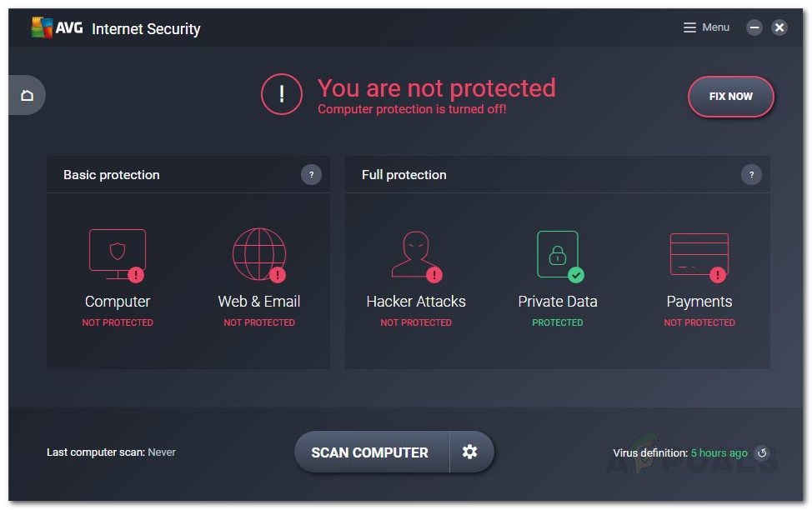The width and height of the screenshot is (812, 510).
Task: Click the AVG logo in title bar
Action: pyautogui.click(x=56, y=28)
